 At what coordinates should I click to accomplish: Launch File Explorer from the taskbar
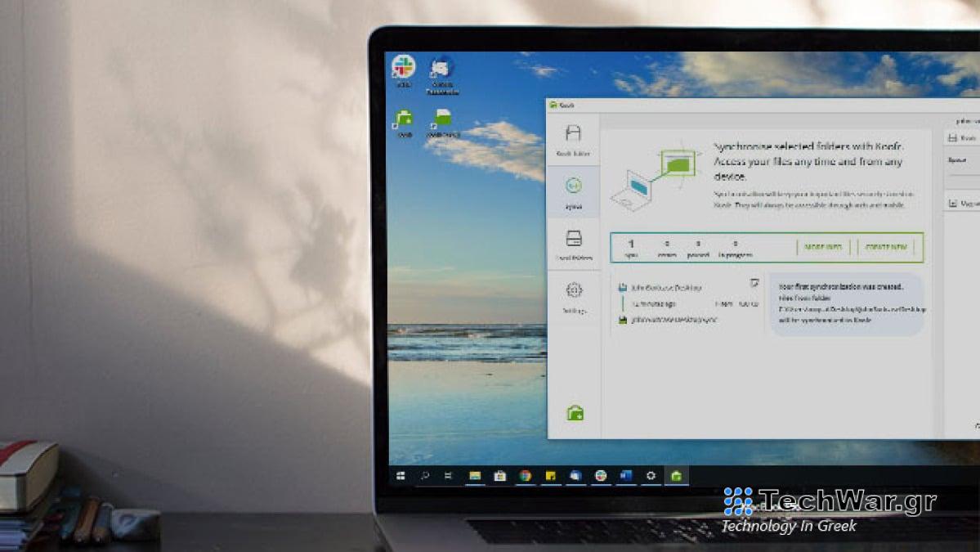pyautogui.click(x=474, y=474)
